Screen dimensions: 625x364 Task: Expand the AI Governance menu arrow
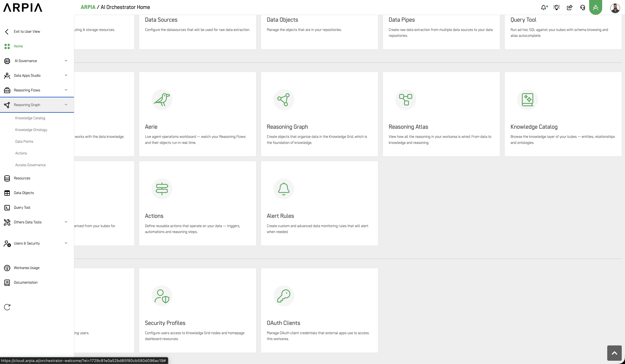[66, 61]
